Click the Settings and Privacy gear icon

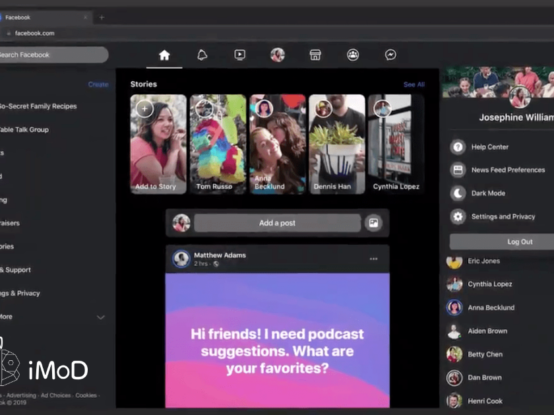tap(458, 217)
